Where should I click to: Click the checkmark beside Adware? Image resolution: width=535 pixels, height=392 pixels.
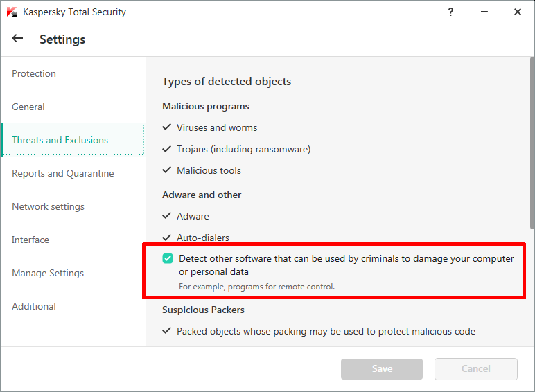(x=166, y=216)
